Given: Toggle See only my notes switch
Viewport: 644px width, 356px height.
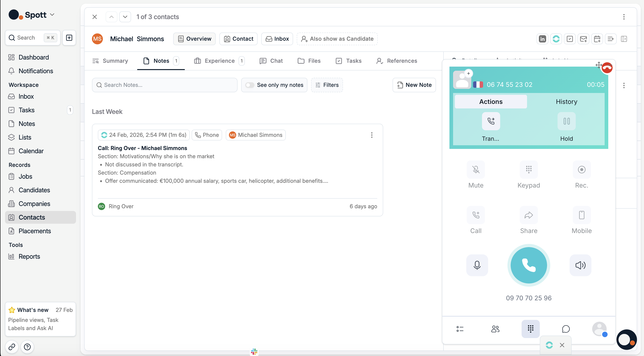Looking at the screenshot, I should 249,85.
